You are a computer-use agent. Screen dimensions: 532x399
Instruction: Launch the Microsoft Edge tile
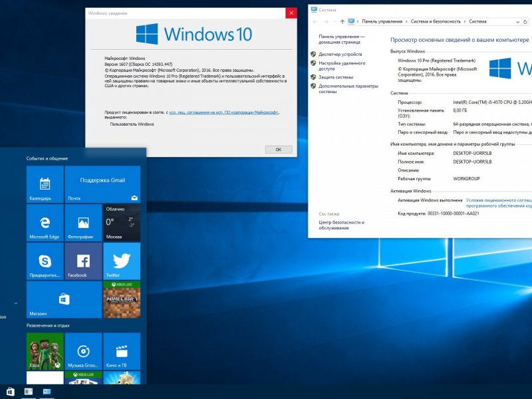point(45,223)
